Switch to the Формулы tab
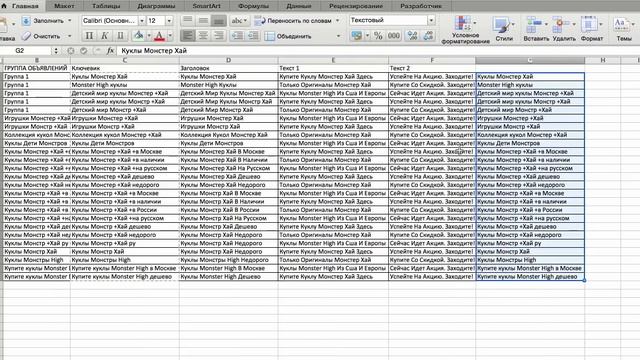The image size is (640, 360). coord(253,6)
